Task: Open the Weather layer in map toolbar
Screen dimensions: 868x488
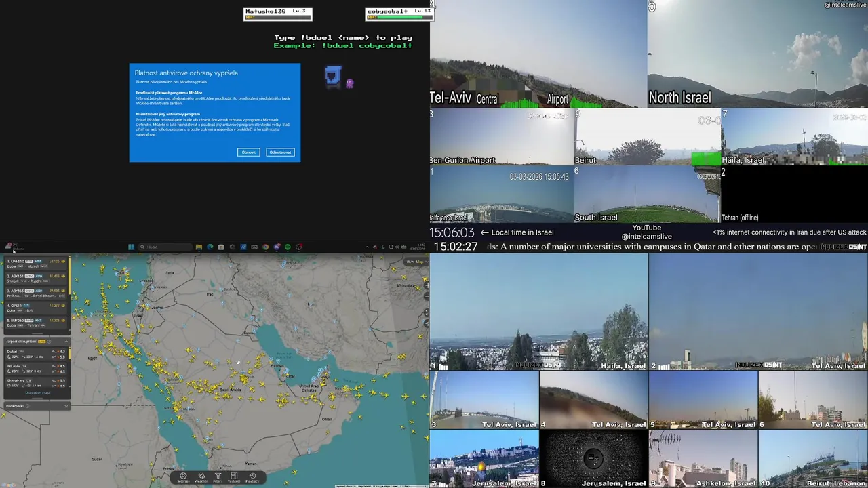Action: (x=201, y=478)
